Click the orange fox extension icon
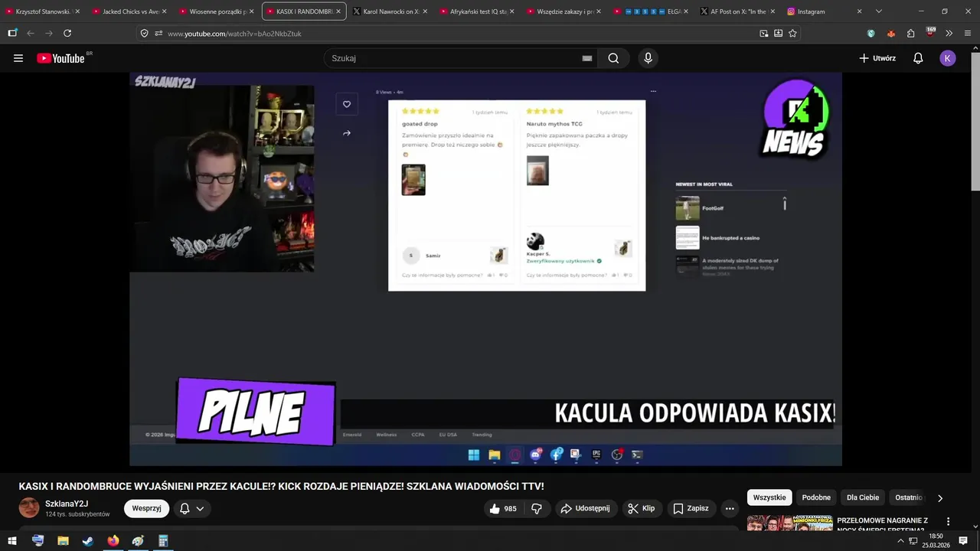Screen dimensions: 980x551 [890, 33]
